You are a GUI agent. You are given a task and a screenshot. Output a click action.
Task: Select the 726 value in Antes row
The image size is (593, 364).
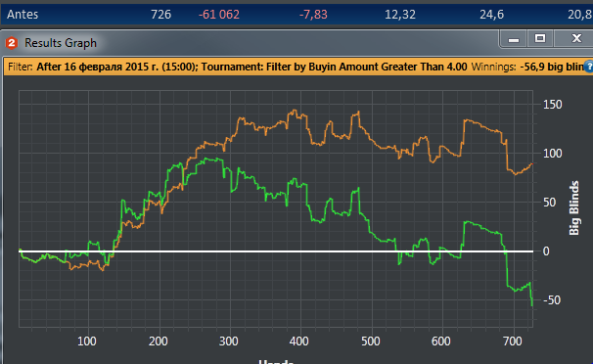[x=160, y=15]
